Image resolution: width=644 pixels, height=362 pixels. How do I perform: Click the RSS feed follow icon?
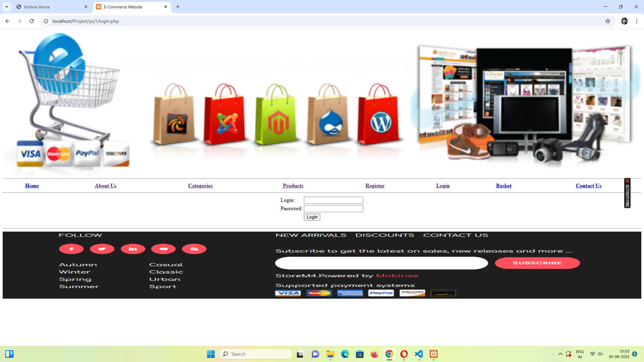click(194, 249)
